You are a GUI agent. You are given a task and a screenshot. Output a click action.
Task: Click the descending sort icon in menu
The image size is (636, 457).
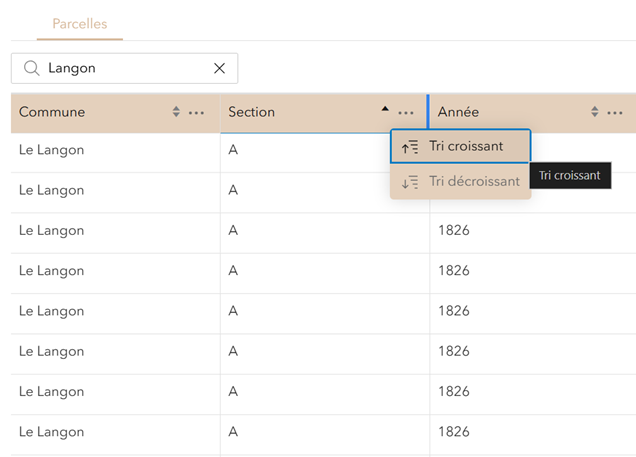coord(410,182)
